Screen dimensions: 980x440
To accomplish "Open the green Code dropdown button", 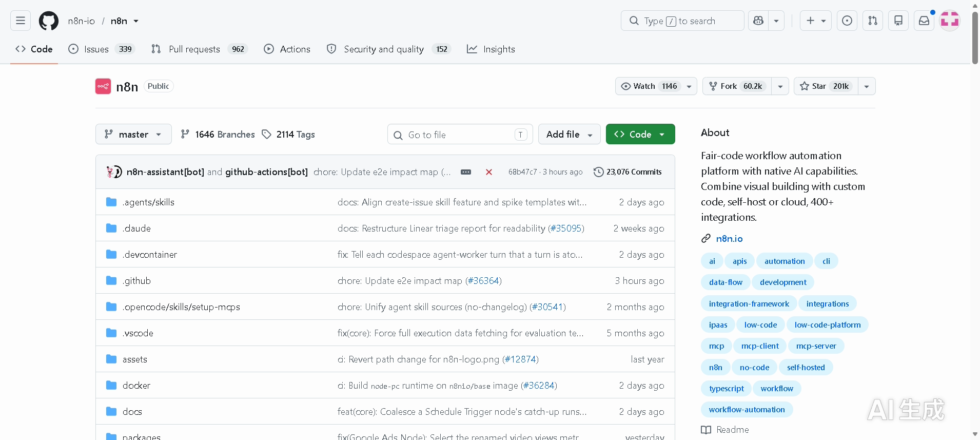I will point(640,134).
